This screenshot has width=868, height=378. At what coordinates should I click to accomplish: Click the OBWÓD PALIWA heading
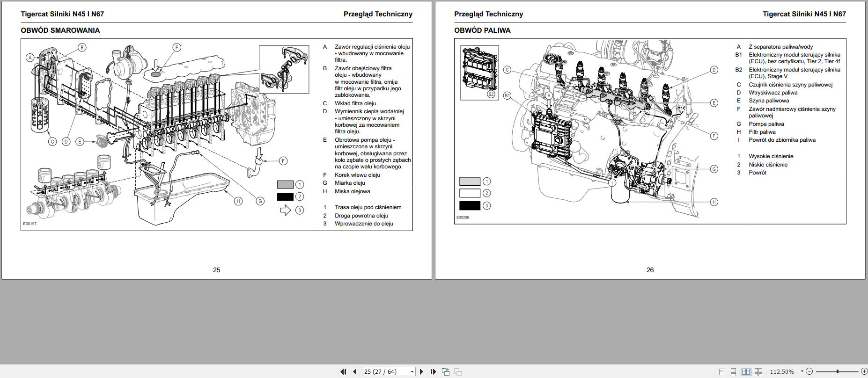[x=482, y=30]
